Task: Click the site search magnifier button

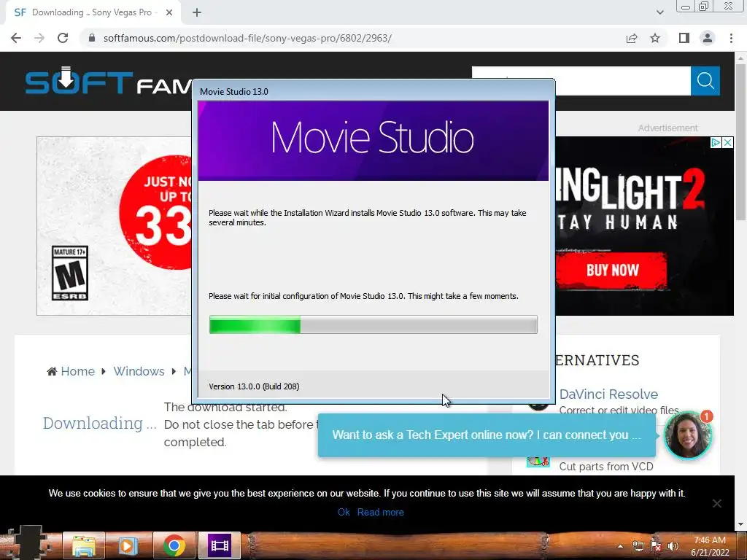Action: [705, 81]
